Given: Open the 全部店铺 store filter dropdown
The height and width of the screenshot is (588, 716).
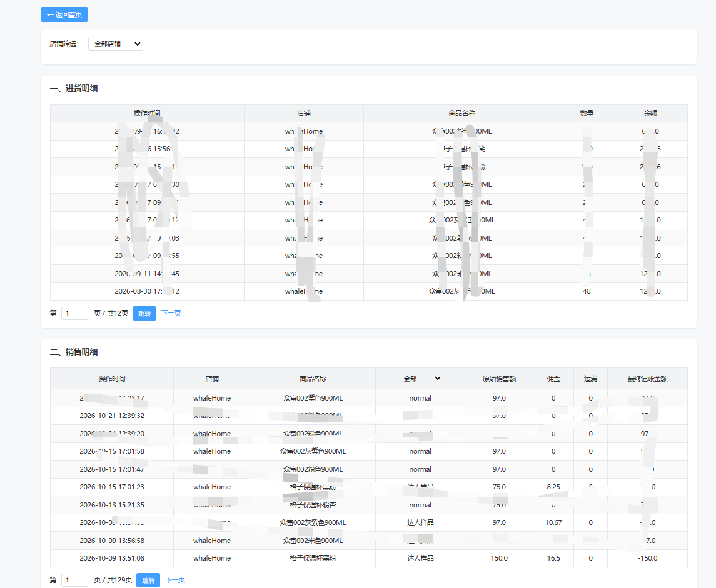Looking at the screenshot, I should click(116, 44).
